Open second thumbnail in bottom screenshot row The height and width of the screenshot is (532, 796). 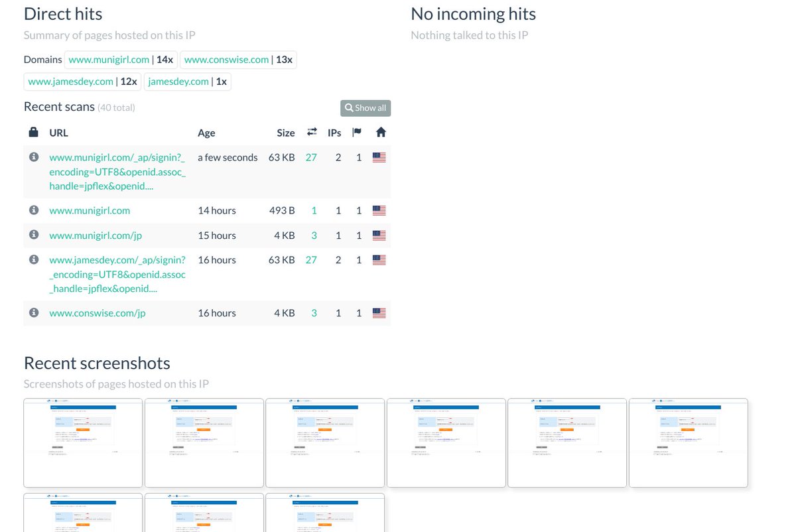point(204,513)
